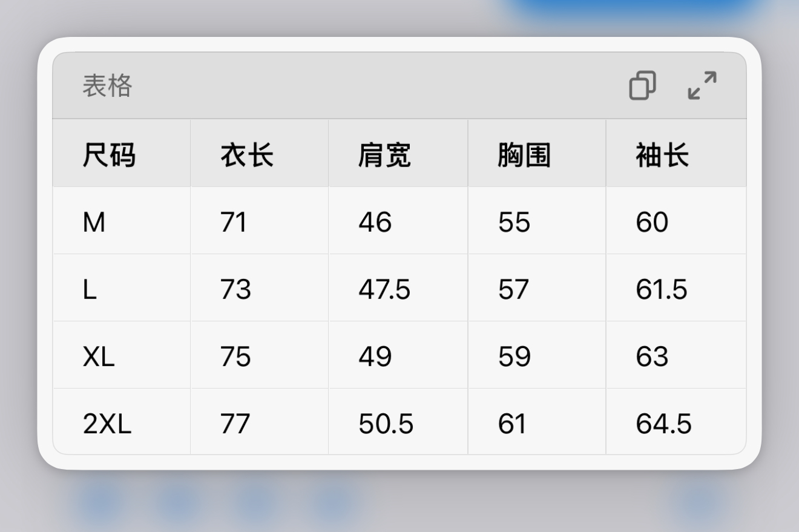Select the 衣长 column header
The image size is (799, 532).
click(x=247, y=156)
